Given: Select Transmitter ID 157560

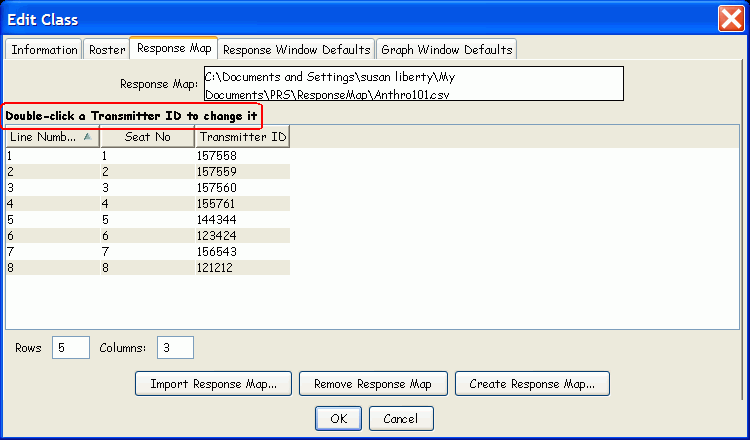Looking at the screenshot, I should 243,188.
